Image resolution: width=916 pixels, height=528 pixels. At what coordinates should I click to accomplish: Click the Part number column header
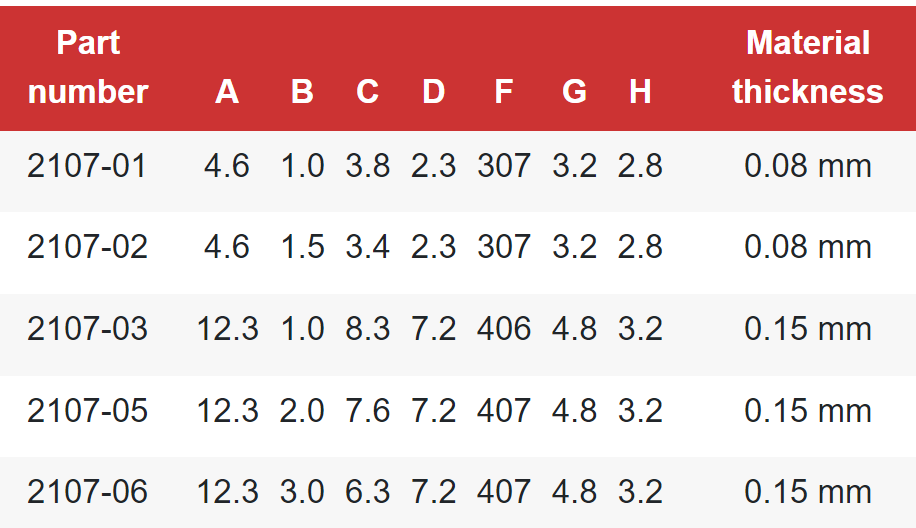88,67
